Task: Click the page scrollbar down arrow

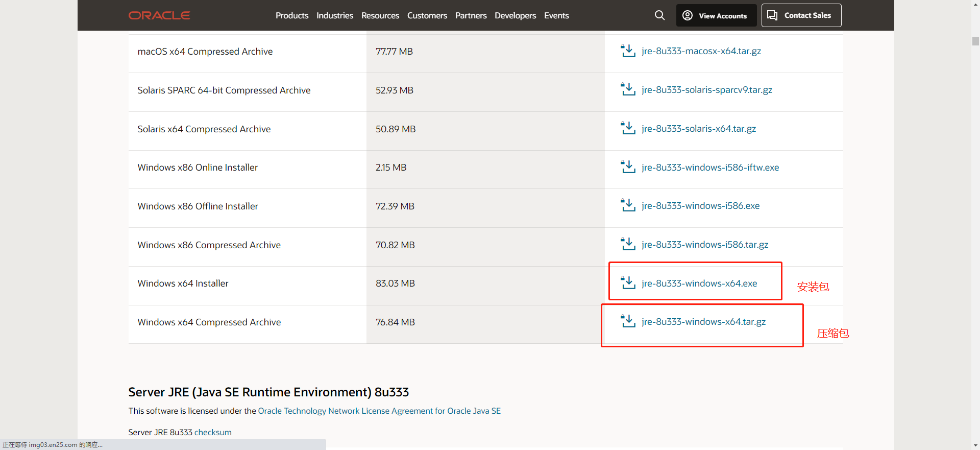Action: coord(975,445)
